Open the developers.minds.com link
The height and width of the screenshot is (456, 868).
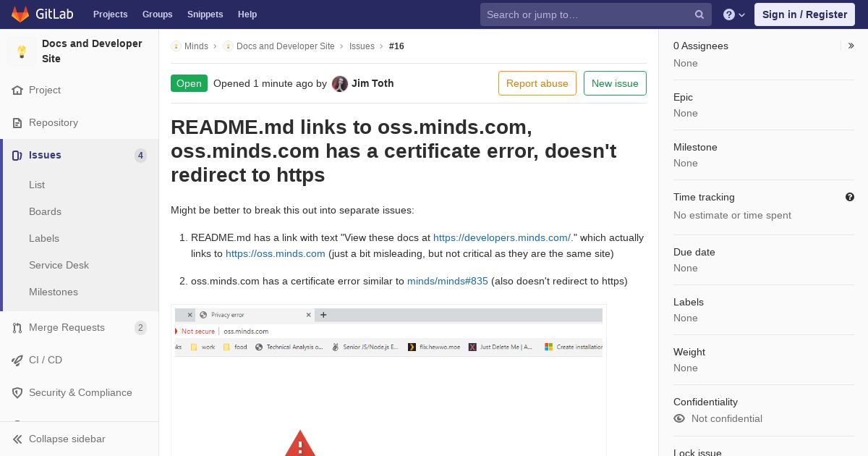tap(502, 237)
